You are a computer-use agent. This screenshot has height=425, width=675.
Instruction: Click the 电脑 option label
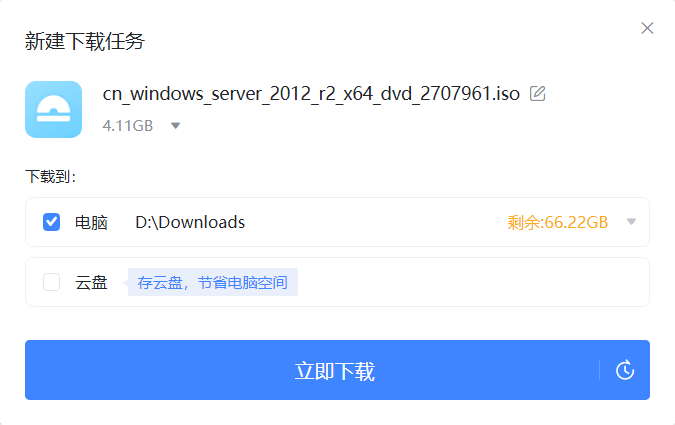91,223
